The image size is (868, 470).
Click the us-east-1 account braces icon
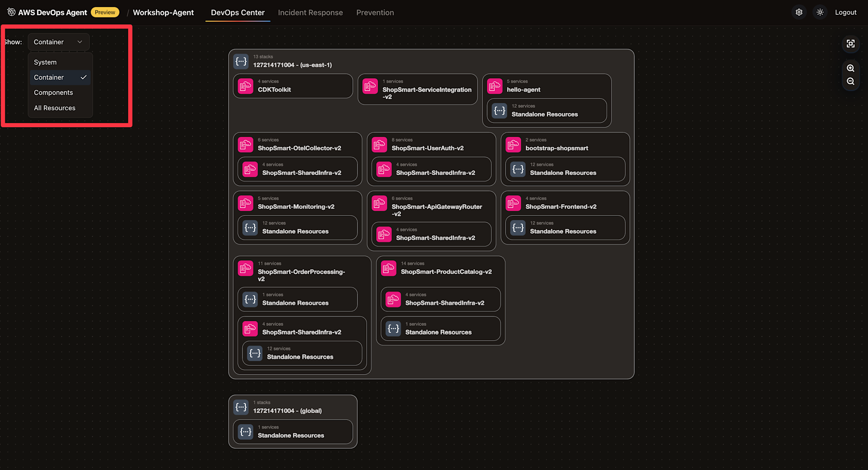point(241,61)
